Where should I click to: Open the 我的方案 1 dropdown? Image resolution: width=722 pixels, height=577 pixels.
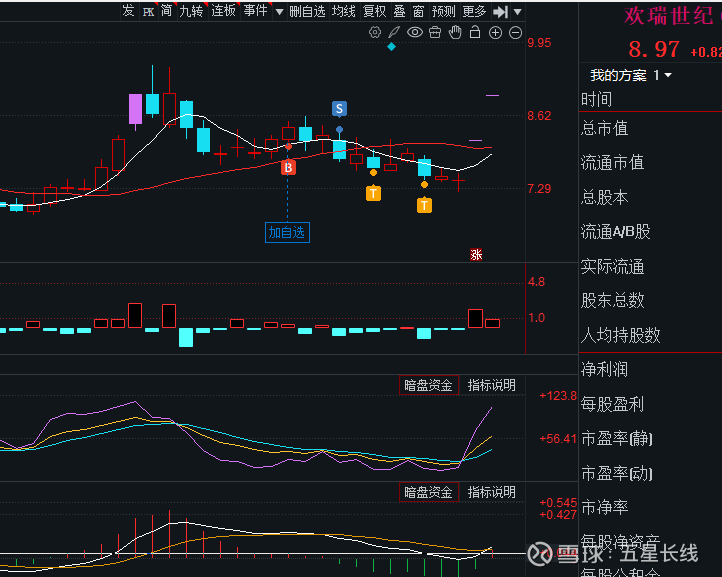pos(631,75)
